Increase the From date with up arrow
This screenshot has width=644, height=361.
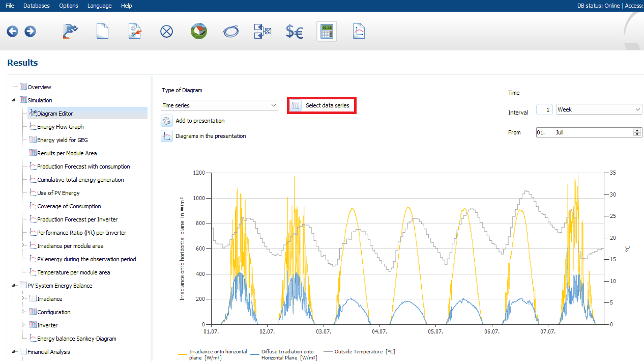[x=637, y=130]
